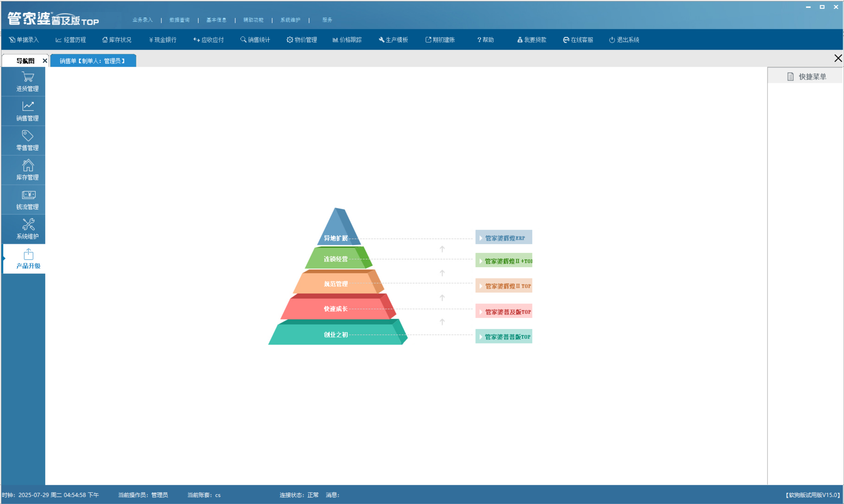
Task: Switch to the 导航图 tab
Action: point(26,61)
